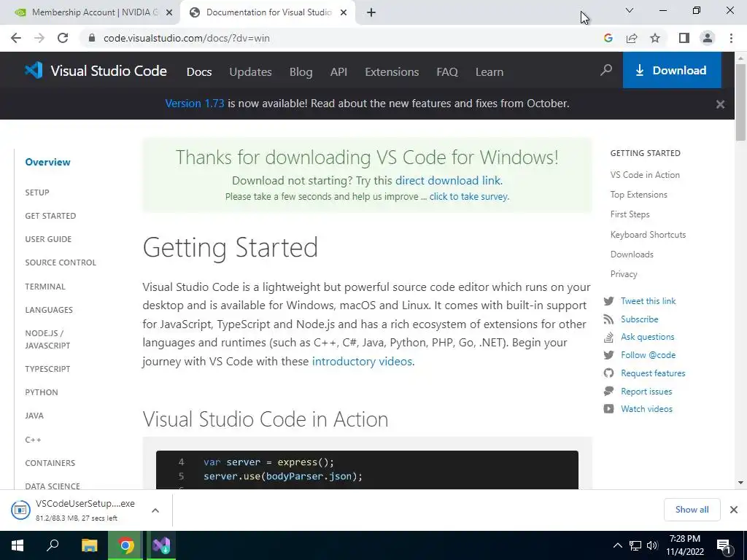Close the NVIDIA Membership Account tab
The height and width of the screenshot is (560, 747).
point(169,12)
